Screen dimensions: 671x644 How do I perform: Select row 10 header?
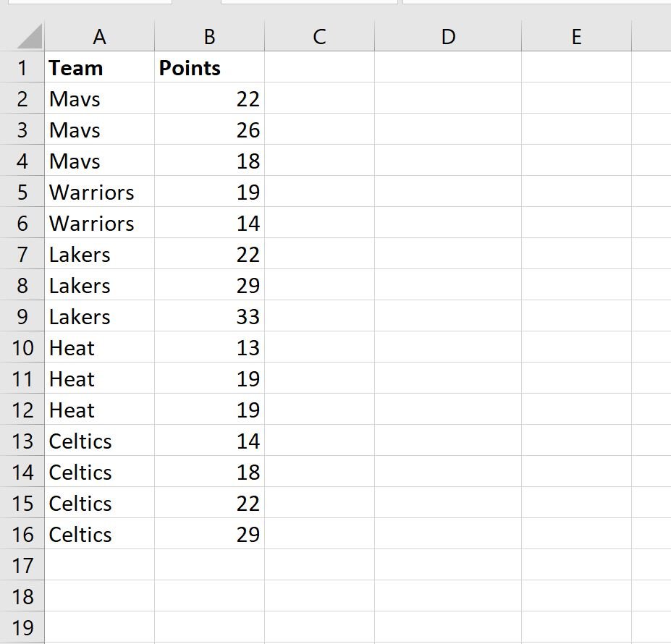pos(22,347)
